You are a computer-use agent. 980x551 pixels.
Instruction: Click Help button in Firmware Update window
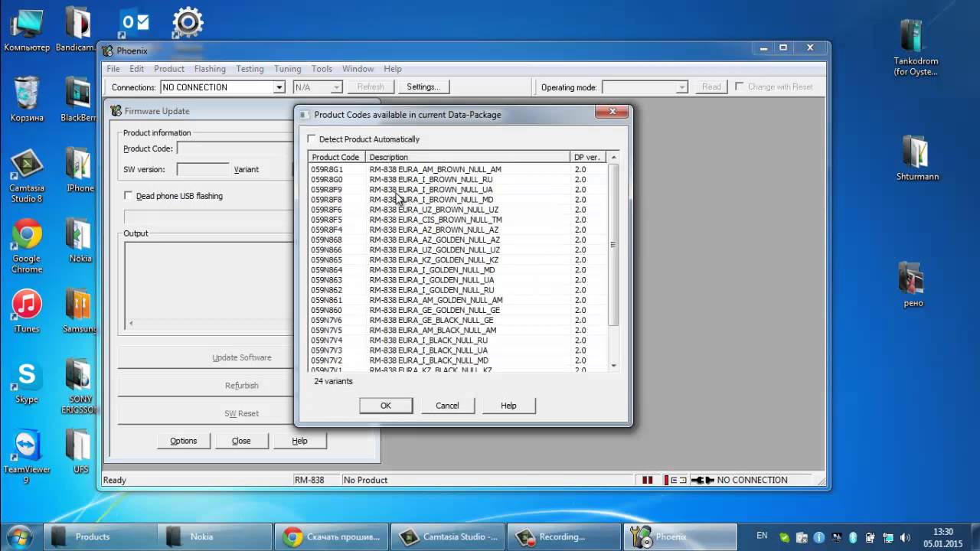coord(299,441)
